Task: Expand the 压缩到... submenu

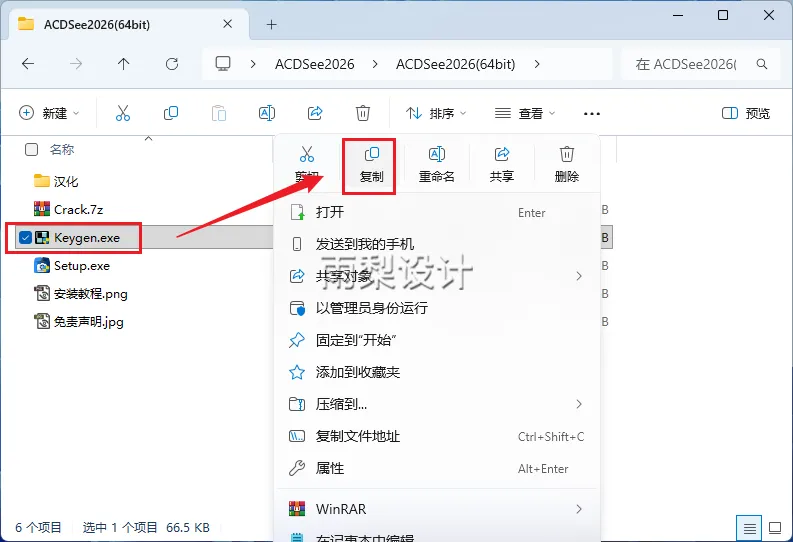Action: click(579, 404)
